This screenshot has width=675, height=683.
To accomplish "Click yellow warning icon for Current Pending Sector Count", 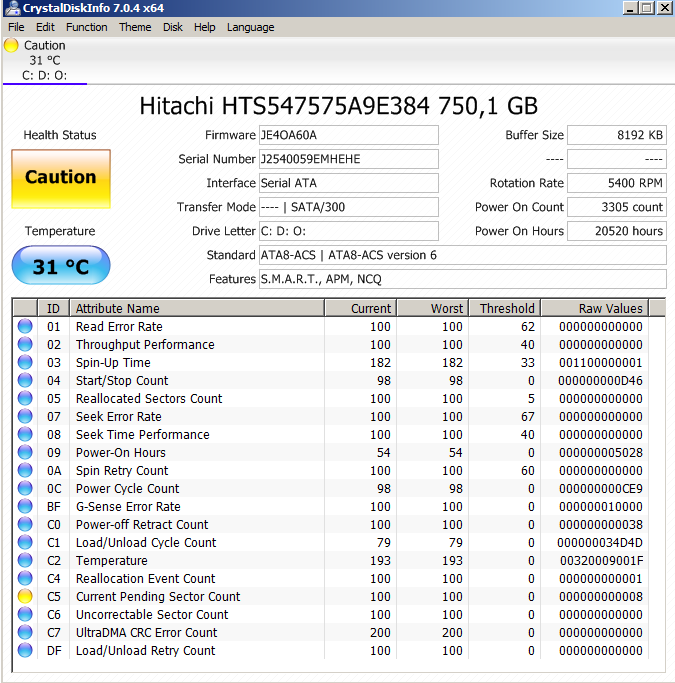I will pos(25,596).
